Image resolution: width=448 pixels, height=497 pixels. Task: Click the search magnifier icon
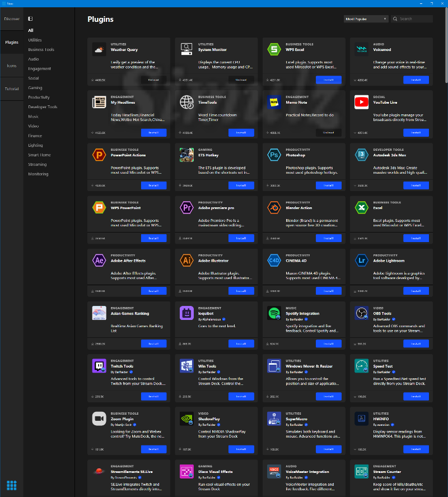(395, 19)
